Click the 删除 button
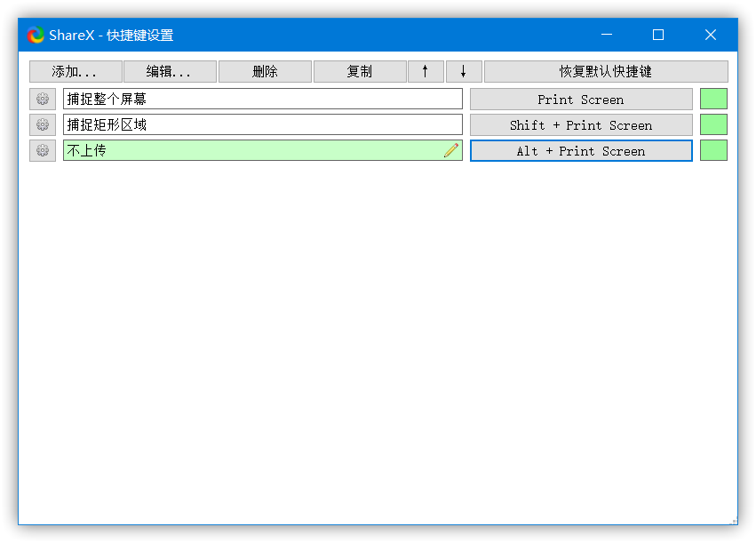The height and width of the screenshot is (543, 756). click(265, 71)
